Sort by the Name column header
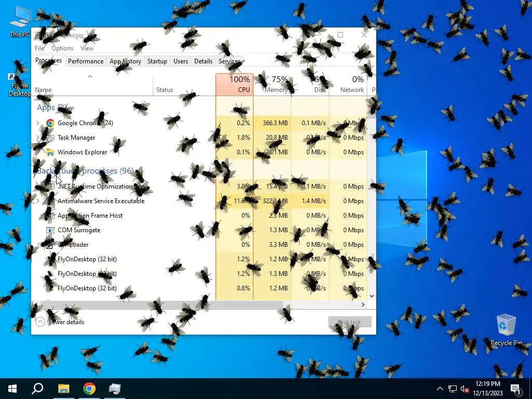The height and width of the screenshot is (399, 532). pos(92,85)
